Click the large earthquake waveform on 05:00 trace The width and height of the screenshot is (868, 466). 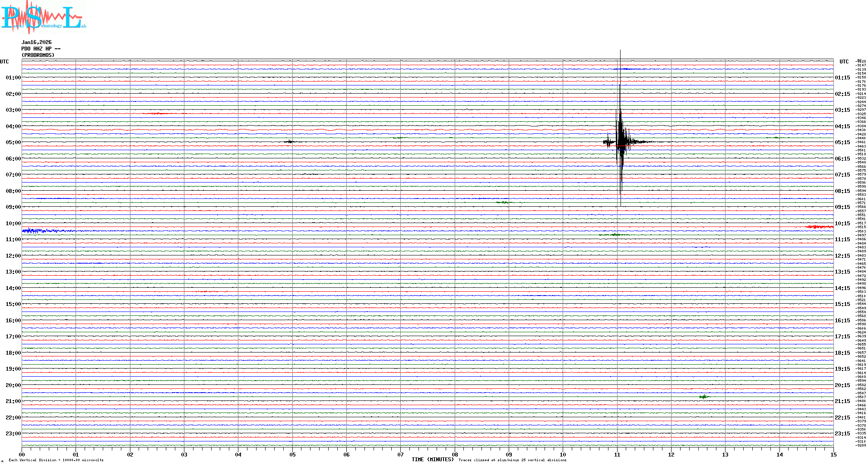pyautogui.click(x=621, y=142)
